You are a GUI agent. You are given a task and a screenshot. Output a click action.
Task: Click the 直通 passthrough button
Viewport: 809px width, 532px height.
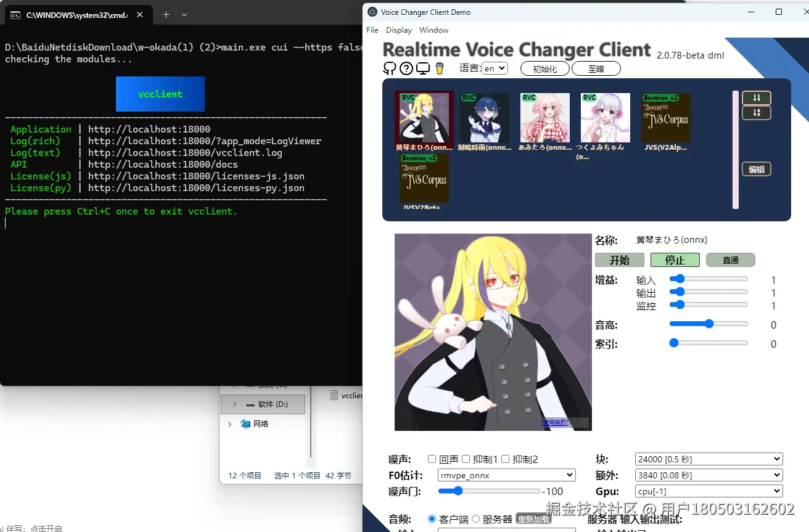pyautogui.click(x=731, y=260)
